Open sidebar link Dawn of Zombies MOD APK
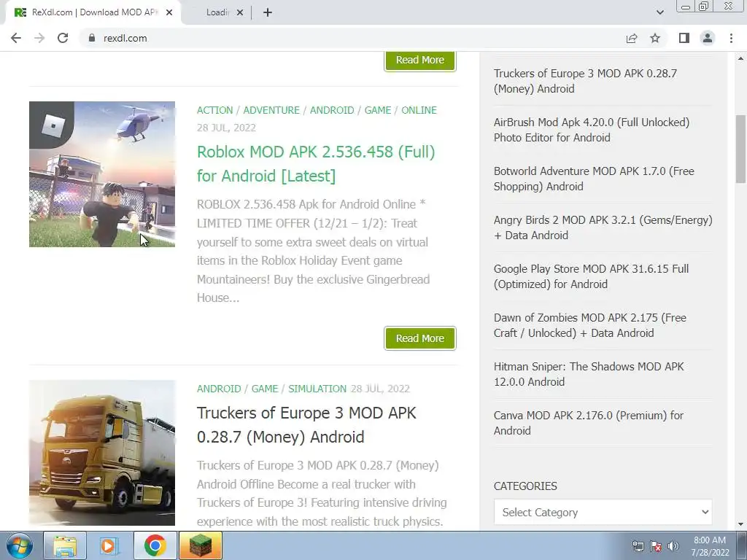The height and width of the screenshot is (560, 747). tap(589, 325)
